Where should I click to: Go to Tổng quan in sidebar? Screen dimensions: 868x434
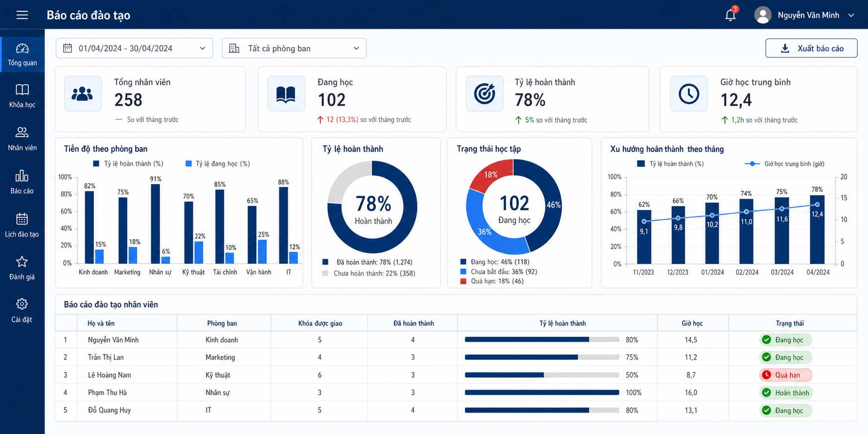tap(22, 54)
